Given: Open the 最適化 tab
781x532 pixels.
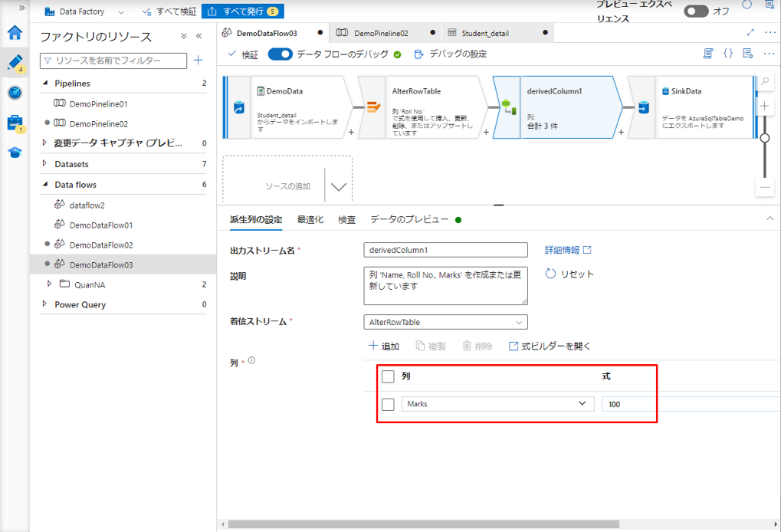Looking at the screenshot, I should (x=310, y=220).
